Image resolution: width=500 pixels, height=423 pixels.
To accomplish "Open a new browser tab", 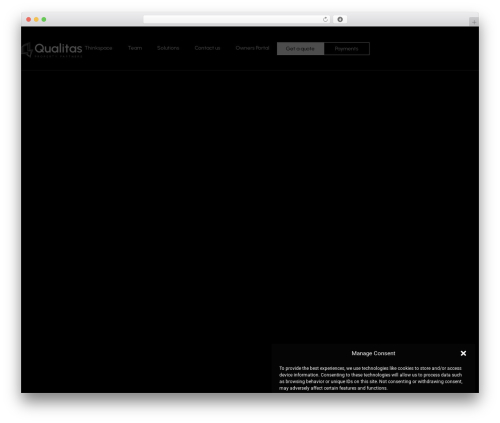I will coord(474,22).
